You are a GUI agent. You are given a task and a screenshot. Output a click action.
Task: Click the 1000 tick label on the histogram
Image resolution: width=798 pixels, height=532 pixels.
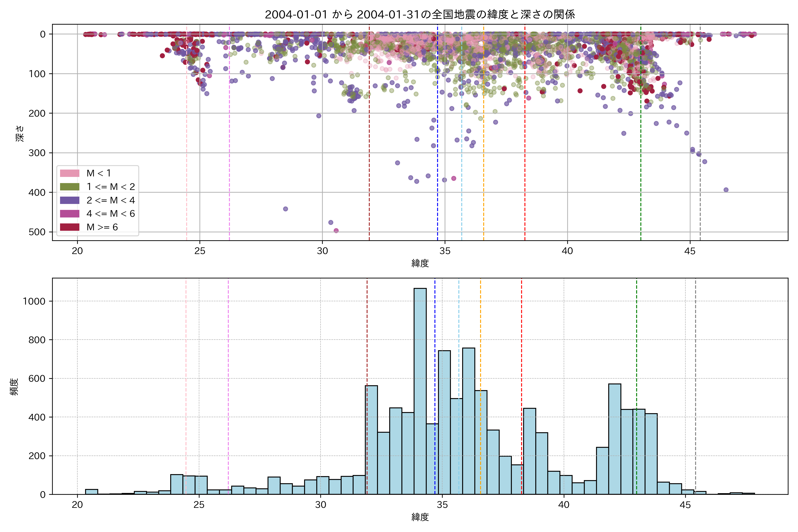pyautogui.click(x=34, y=301)
